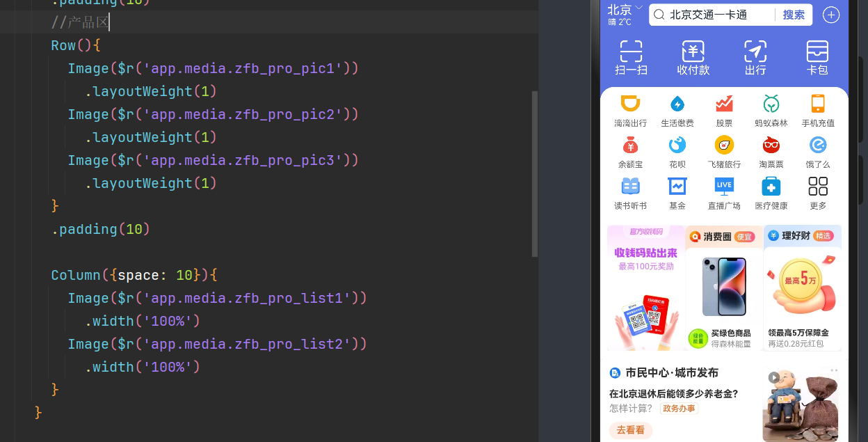Click the editor vertical scrollbar
Image resolution: width=868 pixels, height=442 pixels.
[x=535, y=174]
